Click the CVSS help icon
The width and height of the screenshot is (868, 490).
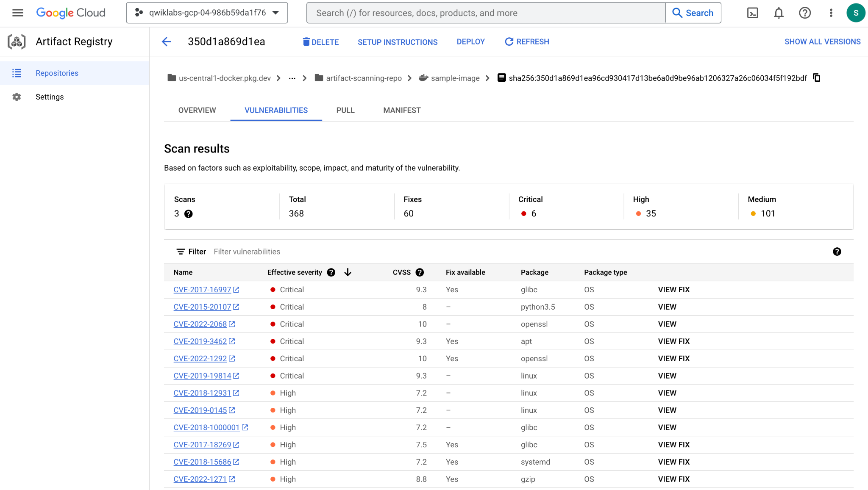tap(420, 273)
